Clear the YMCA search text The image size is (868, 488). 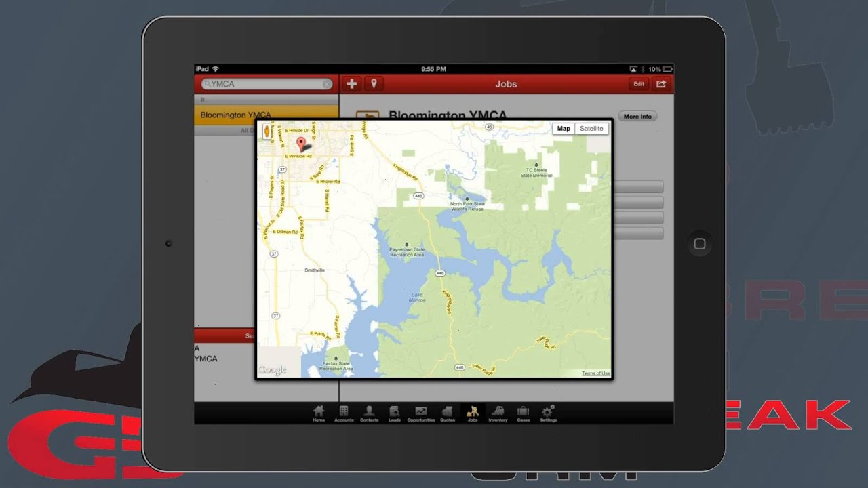(326, 84)
